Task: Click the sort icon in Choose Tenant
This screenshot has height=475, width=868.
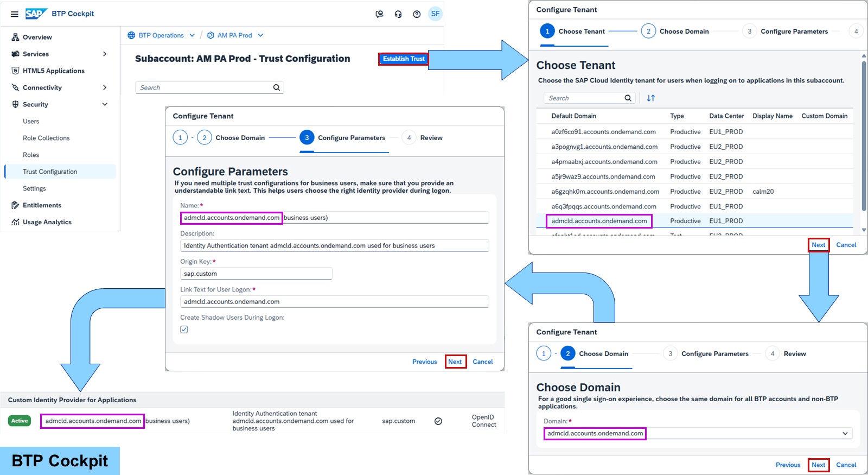Action: click(x=651, y=98)
